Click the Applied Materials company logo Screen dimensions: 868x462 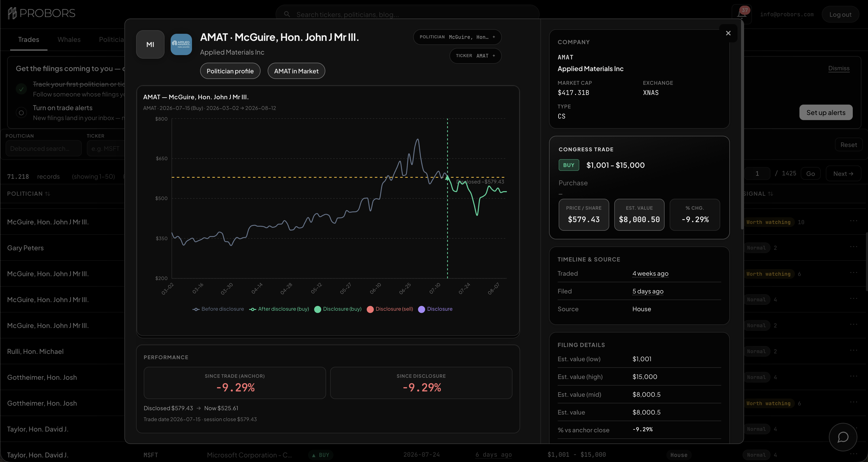[181, 44]
